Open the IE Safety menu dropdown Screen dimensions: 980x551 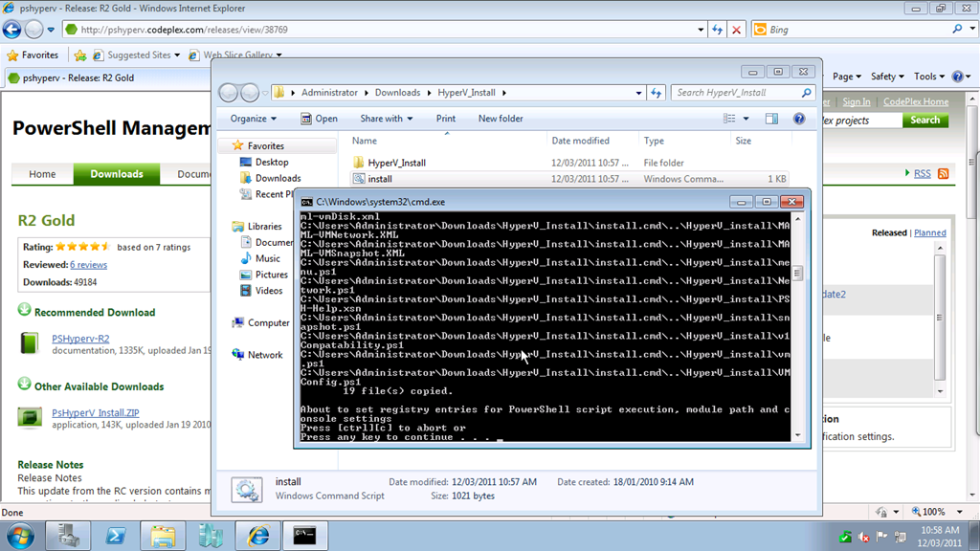[887, 77]
